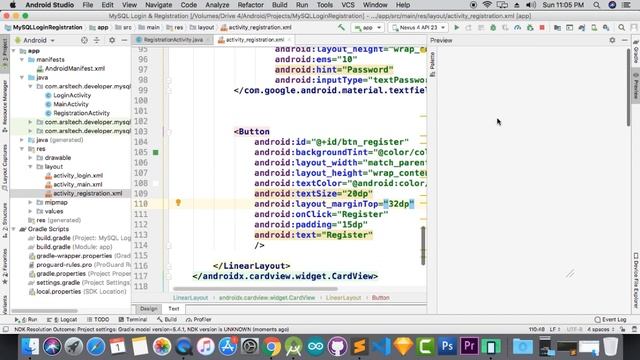
Task: Open the Search Everywhere magnifier in the toolbar
Action: click(621, 27)
